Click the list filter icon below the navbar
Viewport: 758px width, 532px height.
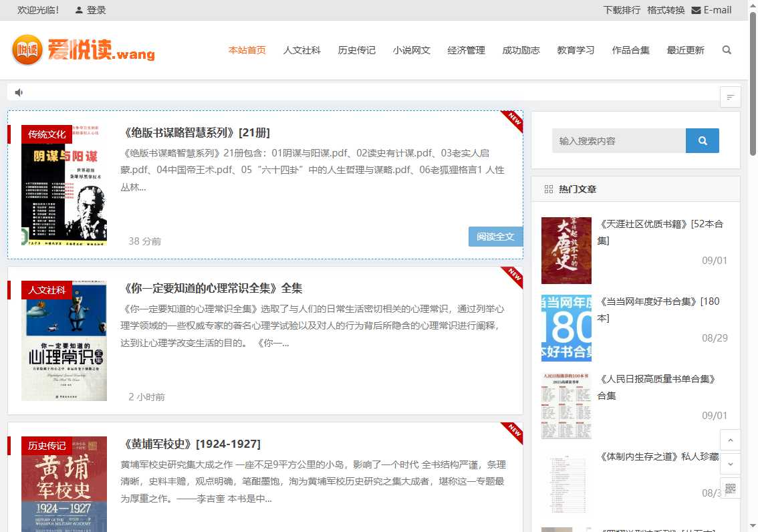730,96
